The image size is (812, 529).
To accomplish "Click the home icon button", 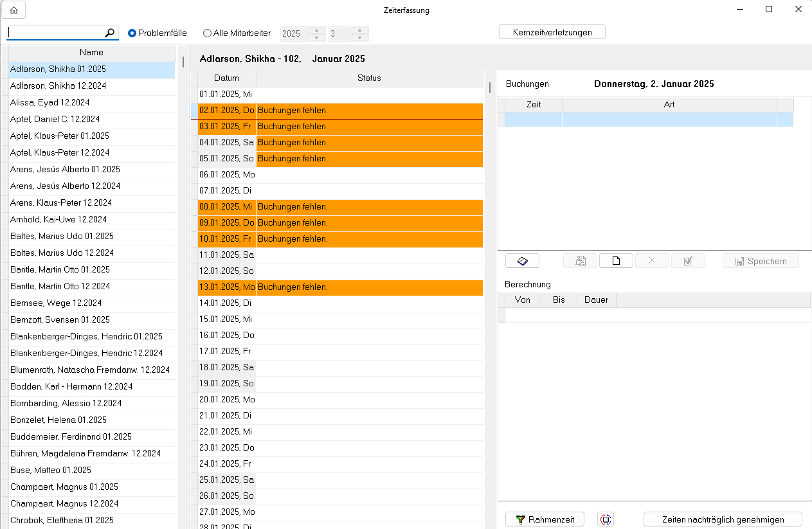I will [x=14, y=10].
